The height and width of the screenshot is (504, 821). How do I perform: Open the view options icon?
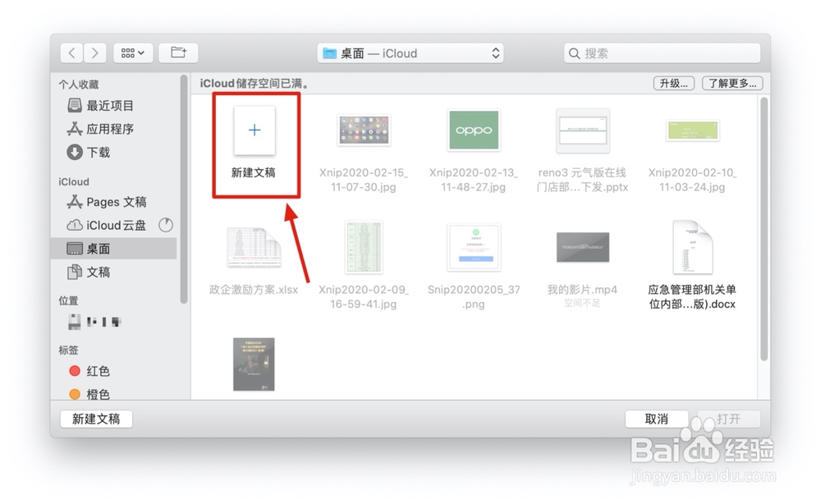133,53
